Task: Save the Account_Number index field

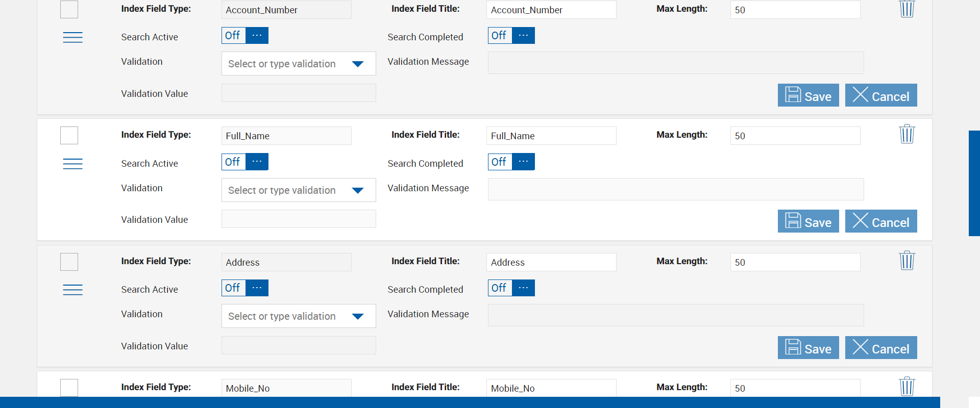Action: tap(808, 95)
